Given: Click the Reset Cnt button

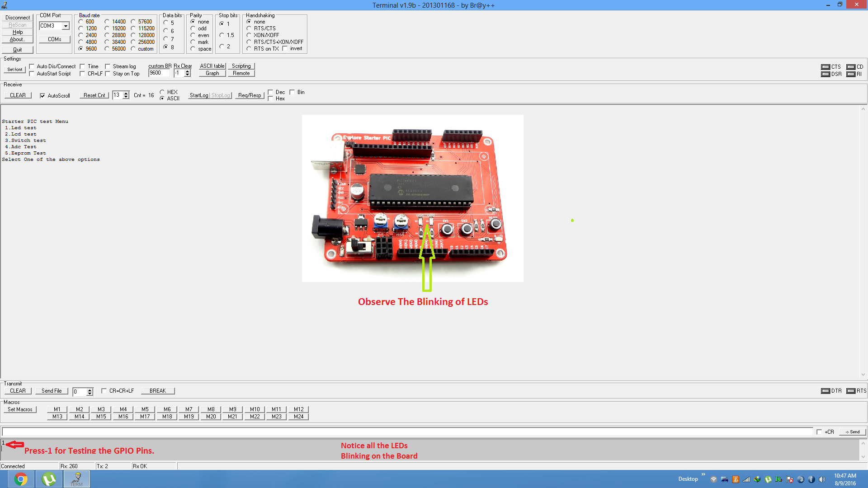Looking at the screenshot, I should pos(94,95).
